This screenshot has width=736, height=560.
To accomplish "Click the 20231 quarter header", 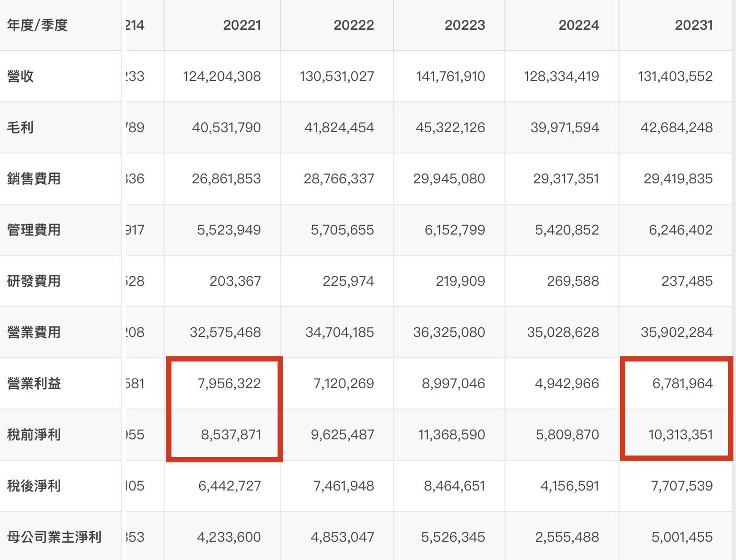I will (694, 25).
